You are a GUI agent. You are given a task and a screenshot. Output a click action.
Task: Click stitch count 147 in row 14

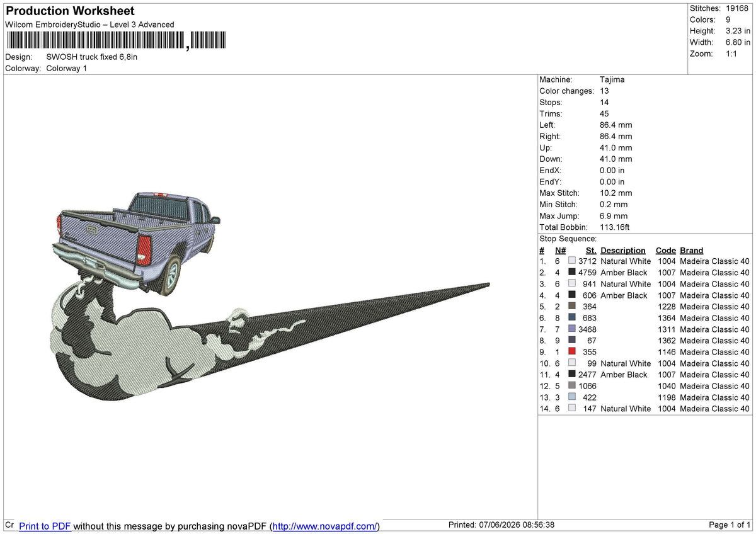pyautogui.click(x=589, y=409)
